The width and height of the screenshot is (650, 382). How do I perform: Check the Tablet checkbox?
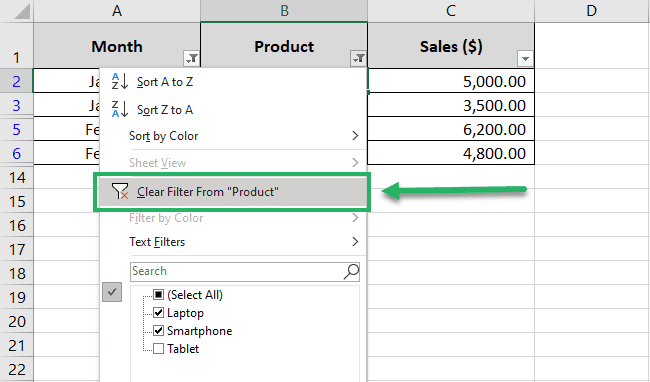click(158, 348)
